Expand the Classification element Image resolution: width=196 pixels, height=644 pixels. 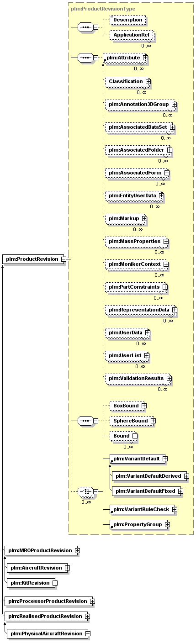pyautogui.click(x=148, y=82)
